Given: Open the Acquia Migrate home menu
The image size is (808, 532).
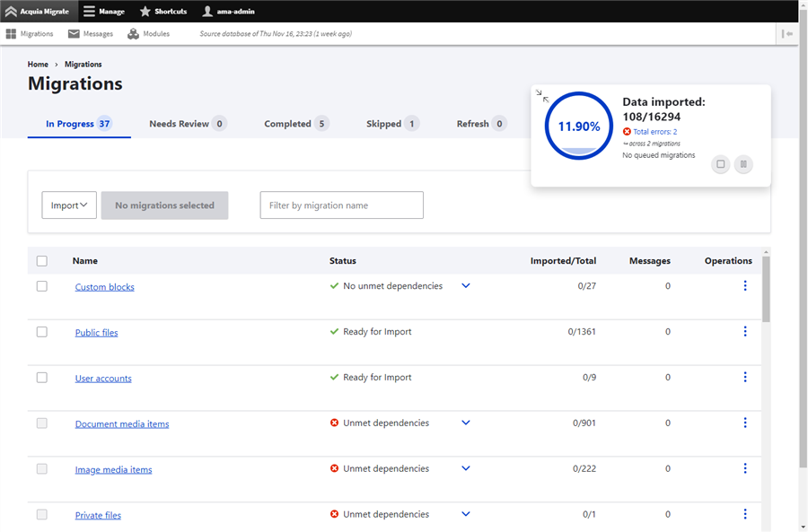Looking at the screenshot, I should coord(36,12).
